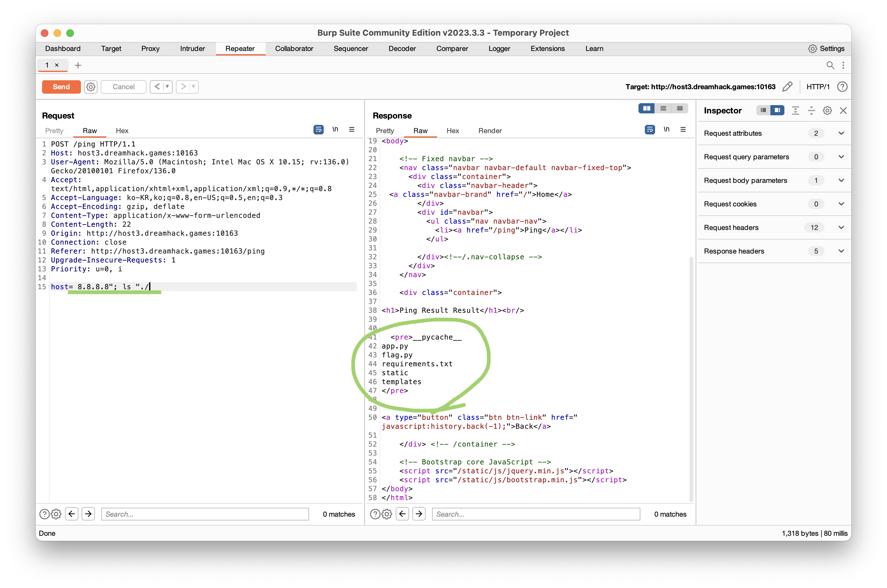Click the request settings gear next to Send
Image resolution: width=887 pixels, height=588 pixels.
(90, 87)
